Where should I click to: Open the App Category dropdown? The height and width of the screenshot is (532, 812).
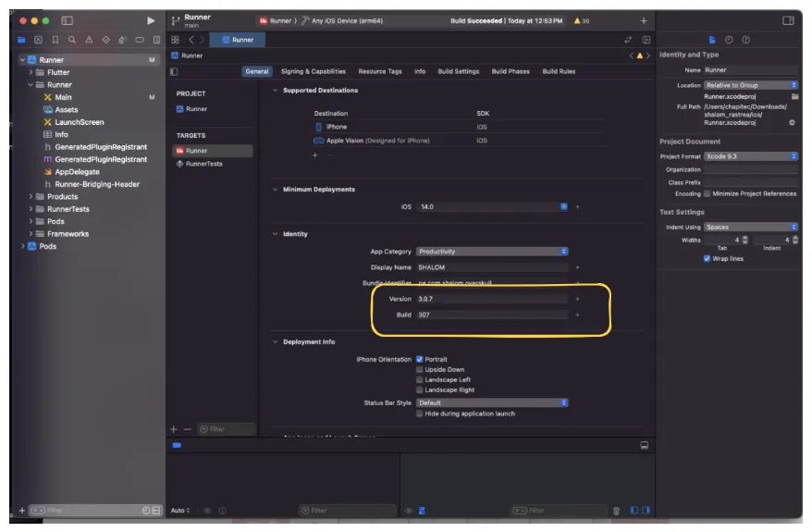click(x=492, y=252)
